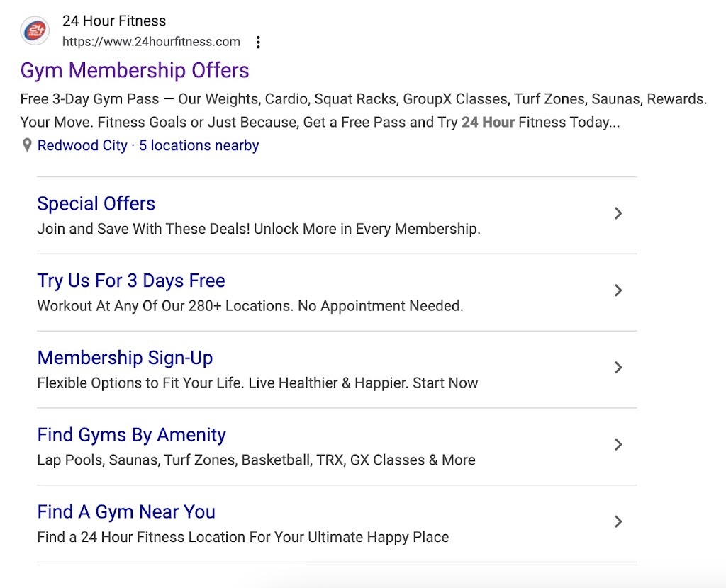The width and height of the screenshot is (726, 588).
Task: Open the Gym Membership Offers headline link
Action: (x=135, y=70)
